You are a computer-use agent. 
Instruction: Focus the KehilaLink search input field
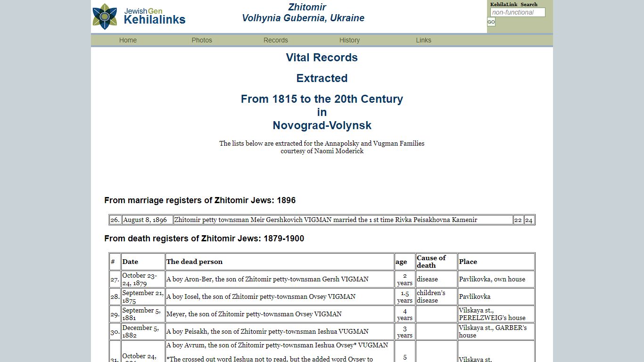518,12
